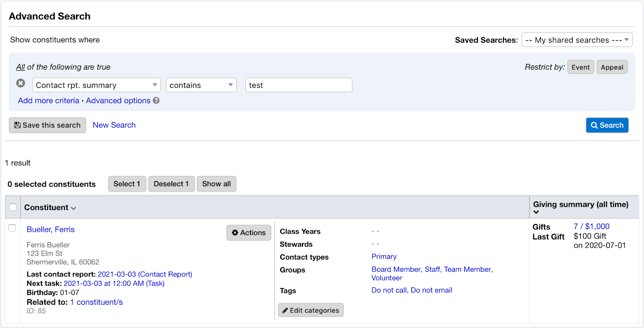Click the Birthday value 01-07
The width and height of the screenshot is (644, 328).
[x=70, y=293]
